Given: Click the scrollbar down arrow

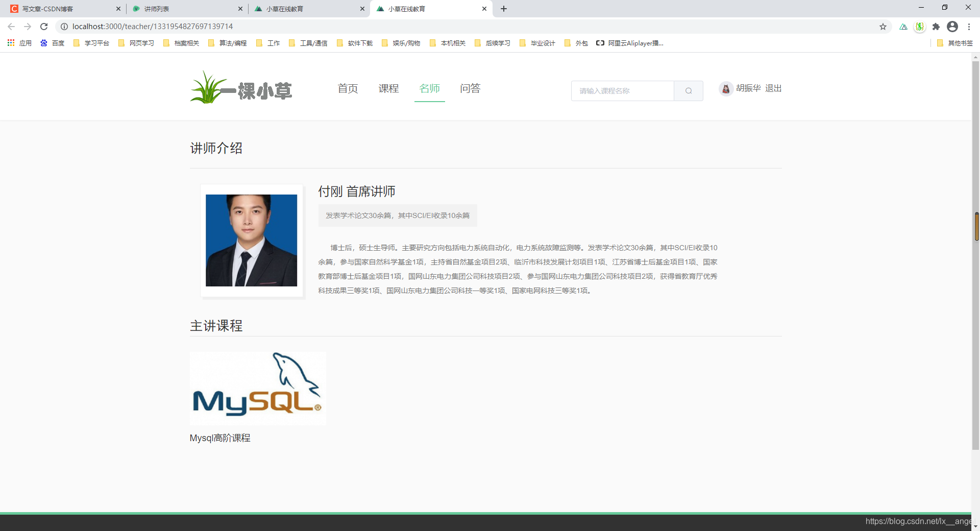Looking at the screenshot, I should (976, 526).
